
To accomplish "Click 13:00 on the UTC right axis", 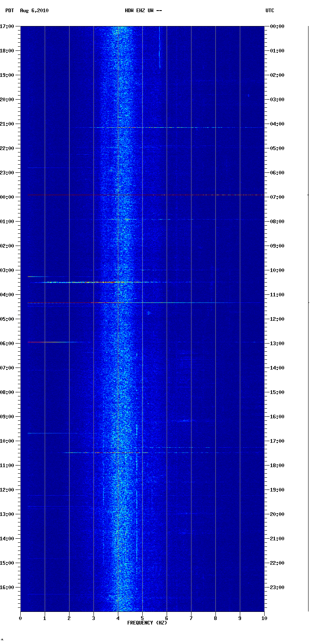I will coord(277,344).
